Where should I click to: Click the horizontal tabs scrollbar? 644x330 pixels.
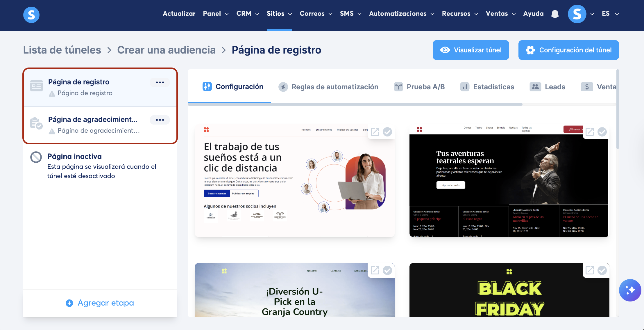coord(355,104)
